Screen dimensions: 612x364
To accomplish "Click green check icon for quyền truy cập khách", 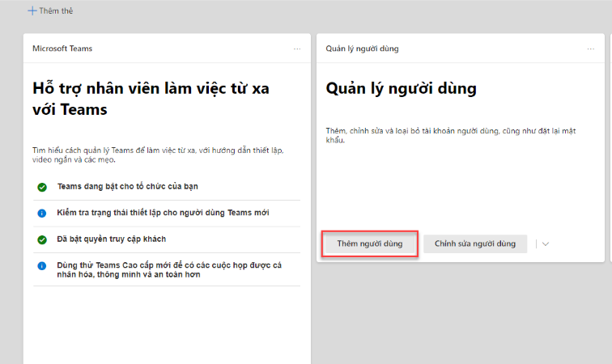I will click(42, 239).
